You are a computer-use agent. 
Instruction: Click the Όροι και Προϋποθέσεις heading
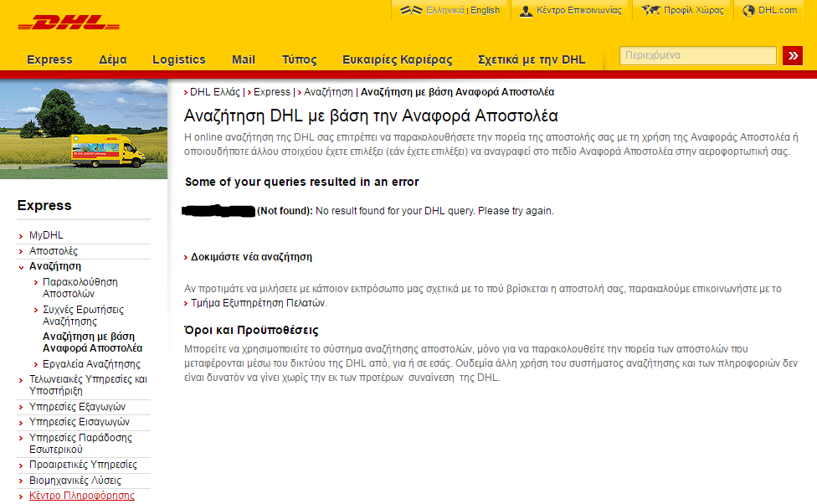click(x=251, y=330)
